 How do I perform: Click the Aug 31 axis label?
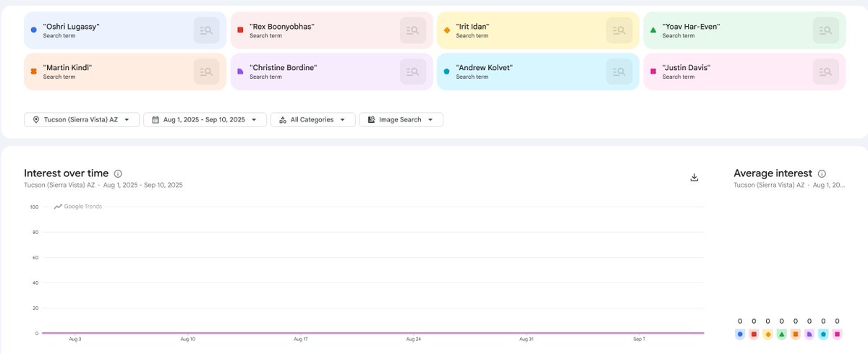tap(527, 339)
